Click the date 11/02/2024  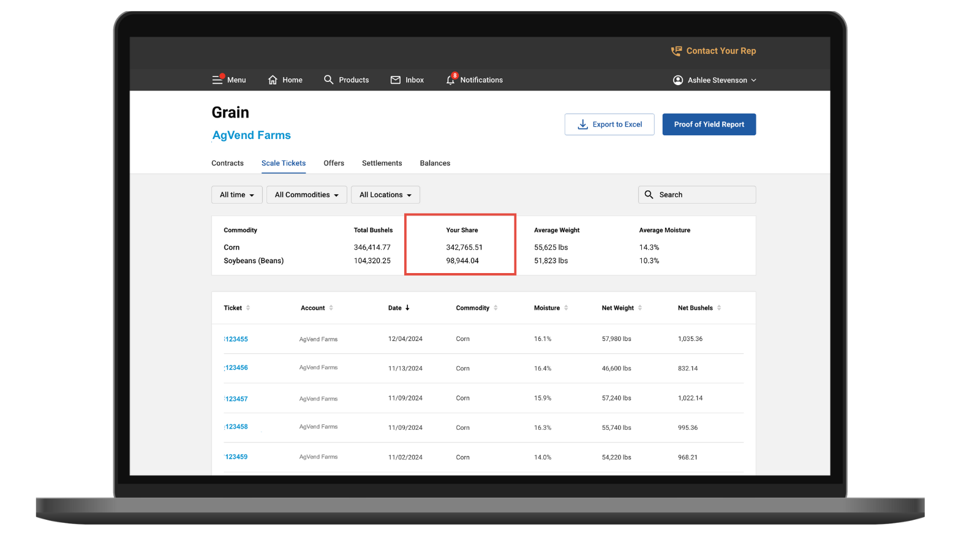[x=405, y=457]
